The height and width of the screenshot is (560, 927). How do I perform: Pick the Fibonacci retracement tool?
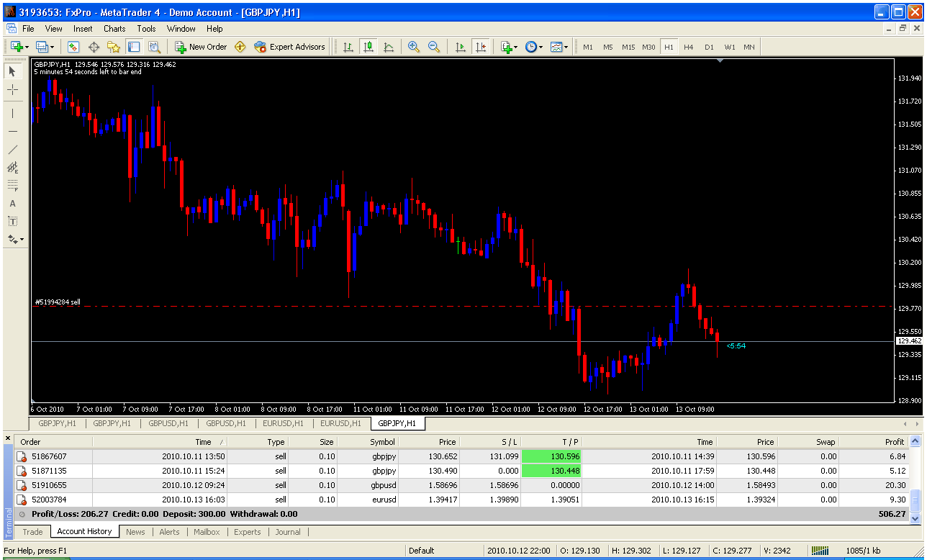tap(12, 186)
